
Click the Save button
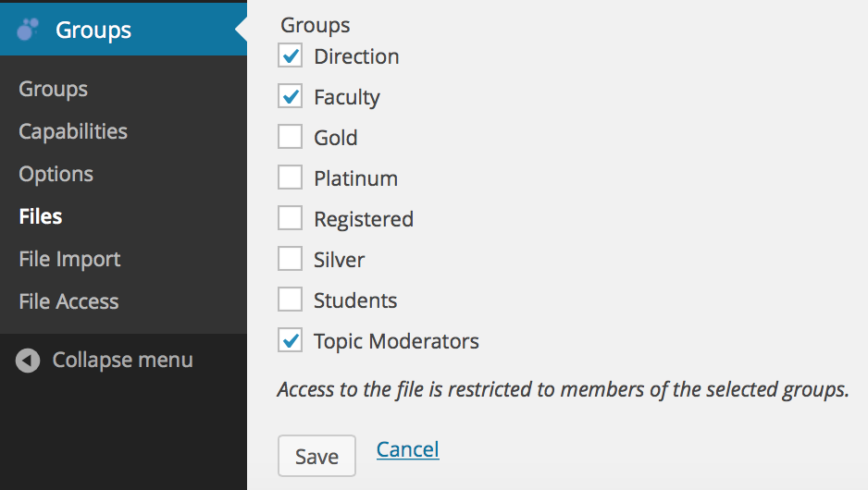pyautogui.click(x=316, y=456)
